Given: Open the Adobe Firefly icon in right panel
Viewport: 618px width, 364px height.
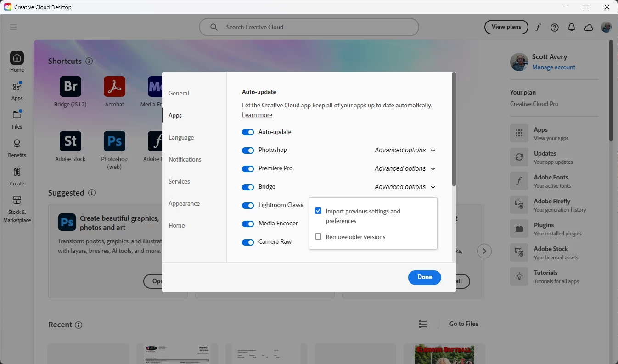Looking at the screenshot, I should (x=519, y=205).
